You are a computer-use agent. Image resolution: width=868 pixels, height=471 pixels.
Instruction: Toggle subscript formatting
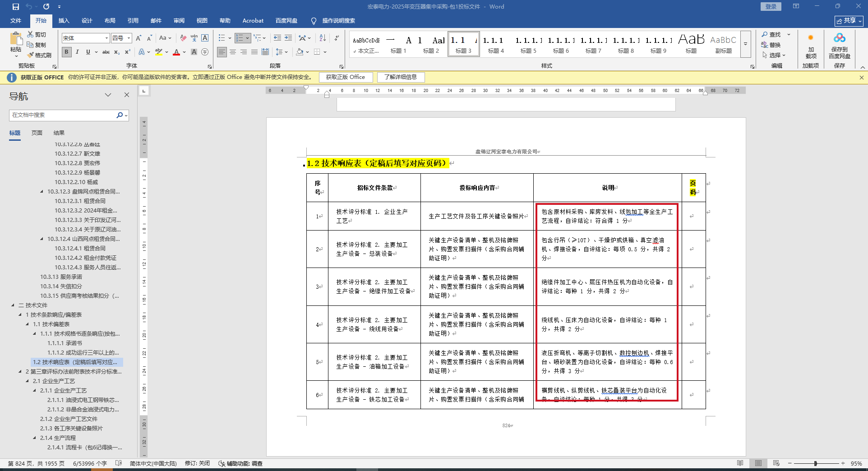point(117,52)
